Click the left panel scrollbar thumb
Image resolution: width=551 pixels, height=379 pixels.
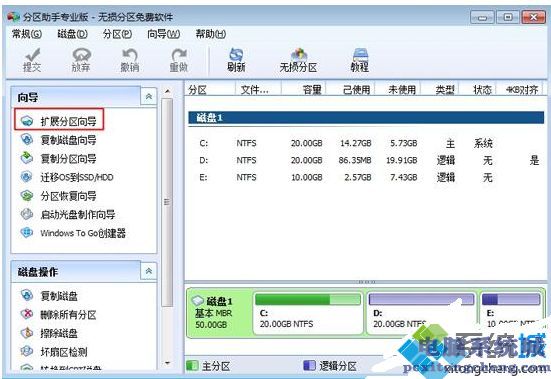tap(167, 202)
